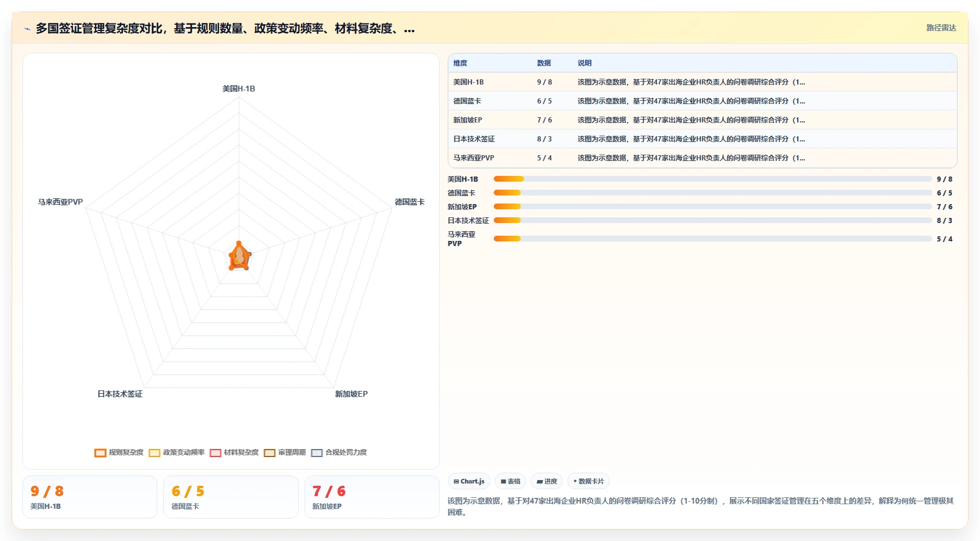Select the 德国蓝卡 table row
Viewport: 980px width, 541px height.
702,101
